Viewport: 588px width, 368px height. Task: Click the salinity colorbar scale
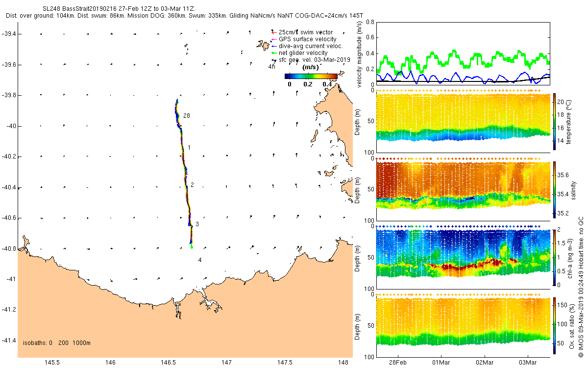[555, 189]
